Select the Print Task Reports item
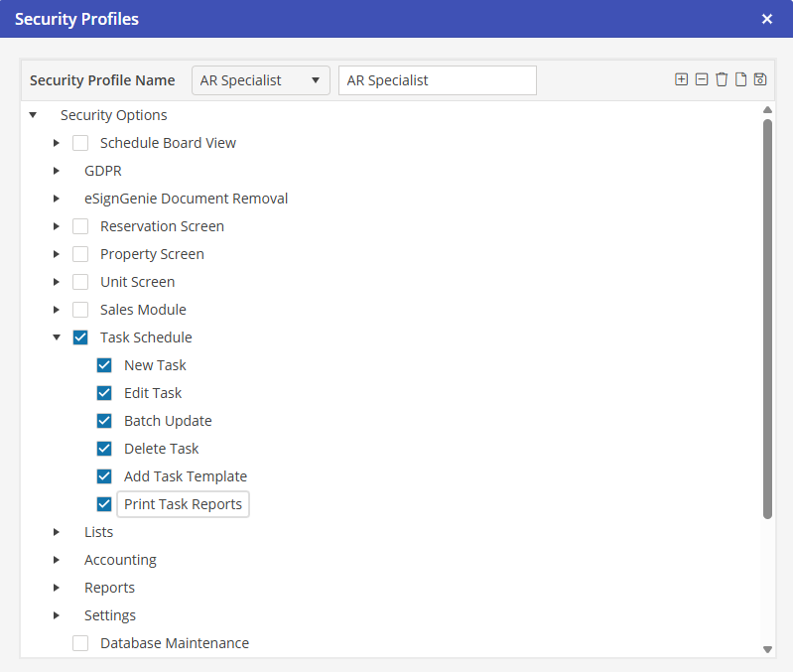This screenshot has width=793, height=672. pos(183,504)
